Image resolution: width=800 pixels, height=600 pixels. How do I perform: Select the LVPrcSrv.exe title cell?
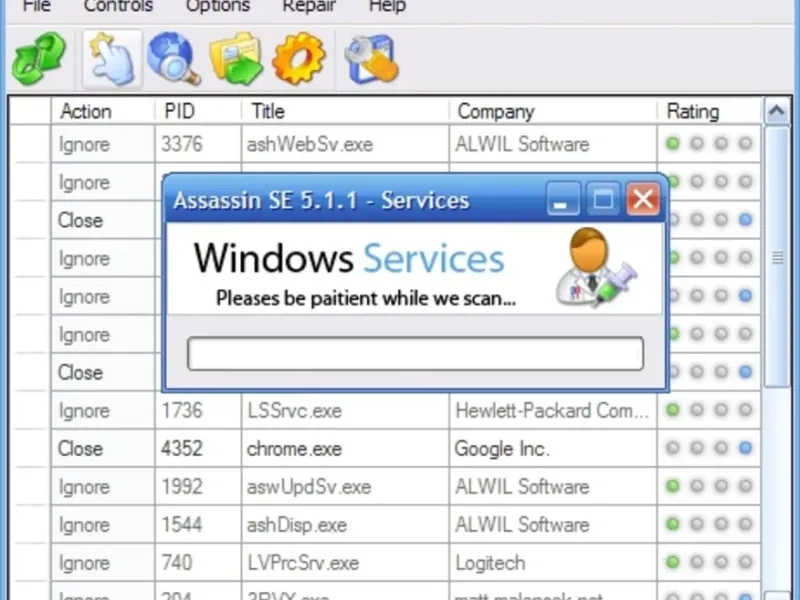pyautogui.click(x=345, y=563)
